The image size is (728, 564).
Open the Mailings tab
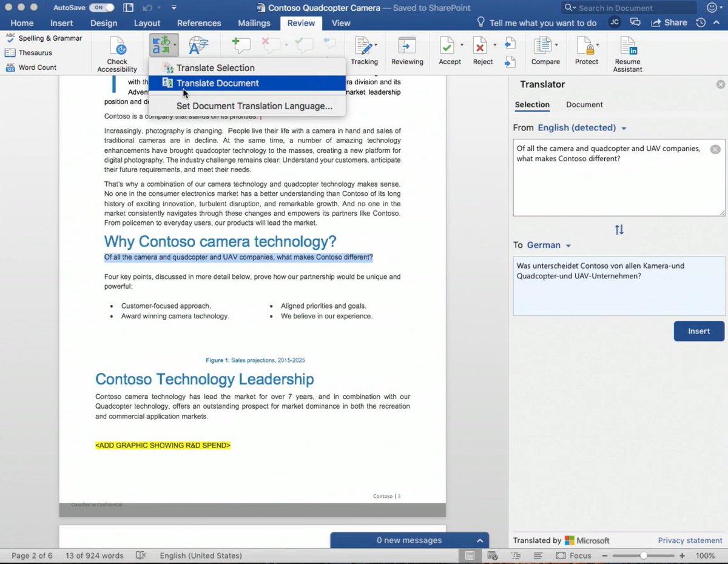point(254,23)
